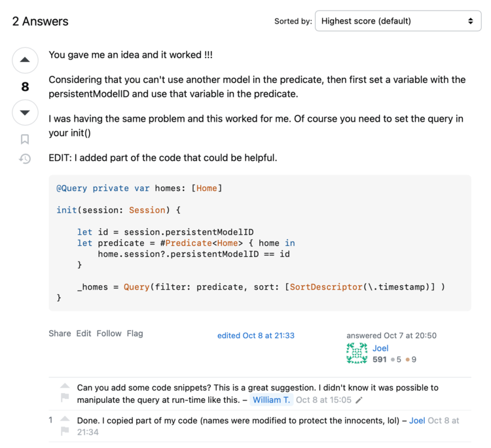Click the '_homes = Query(filter: predicate' code line

click(x=261, y=287)
